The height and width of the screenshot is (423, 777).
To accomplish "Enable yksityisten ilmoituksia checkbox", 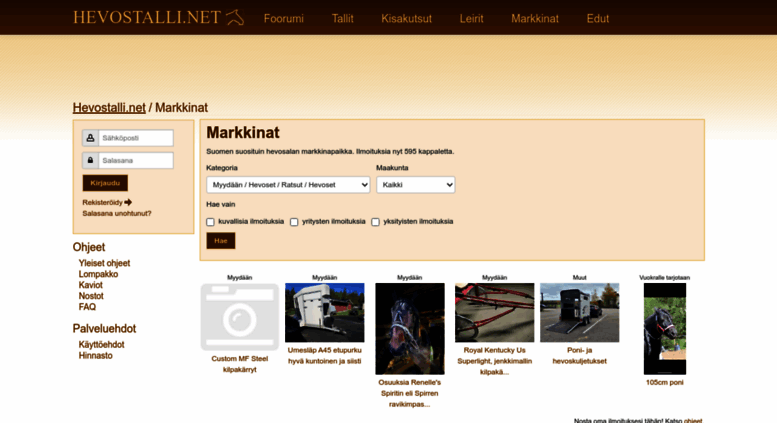I will point(375,222).
